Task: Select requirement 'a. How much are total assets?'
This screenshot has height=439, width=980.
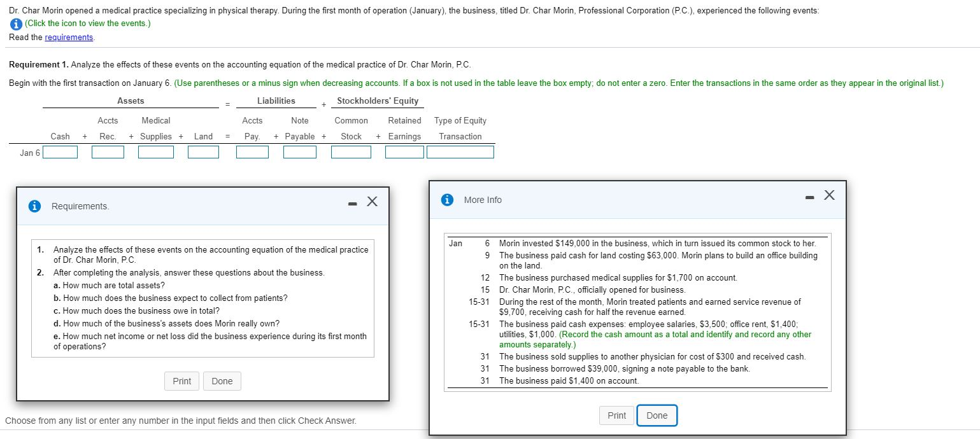Action: pos(110,285)
